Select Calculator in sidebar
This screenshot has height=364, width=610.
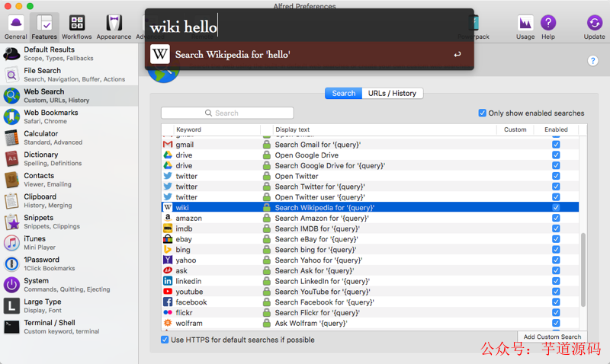point(69,138)
